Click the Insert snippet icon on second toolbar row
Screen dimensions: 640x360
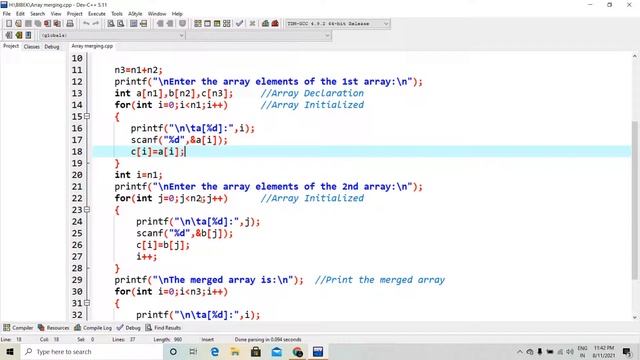point(9,36)
